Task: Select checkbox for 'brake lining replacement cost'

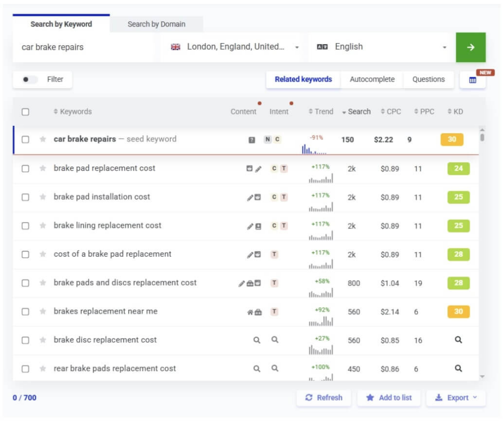Action: pos(25,226)
